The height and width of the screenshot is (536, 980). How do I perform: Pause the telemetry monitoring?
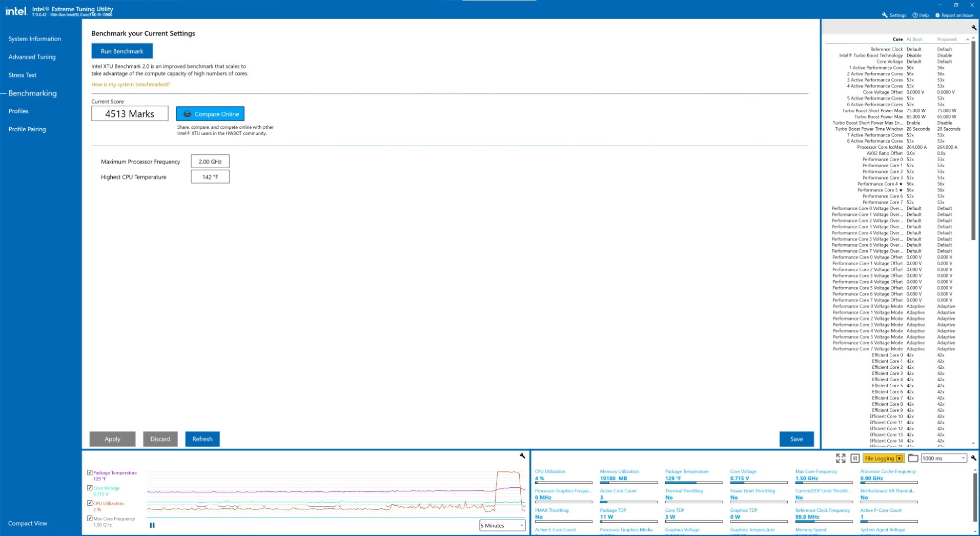click(855, 458)
